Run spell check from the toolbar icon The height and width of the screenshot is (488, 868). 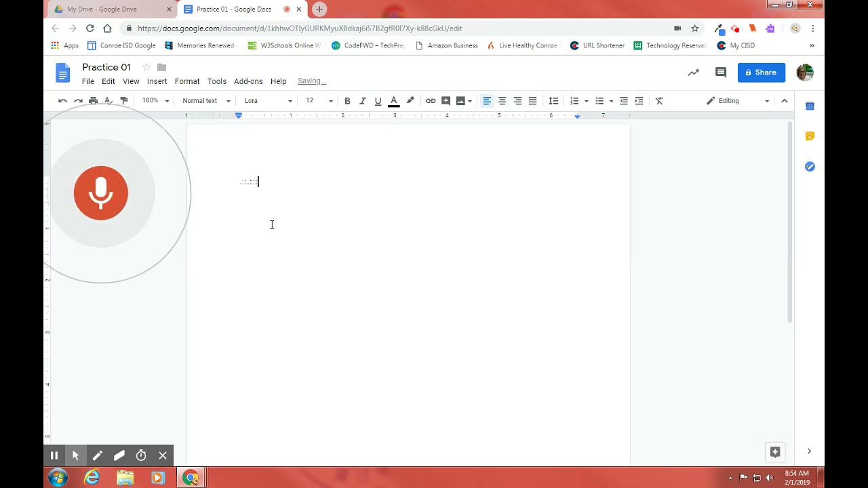point(108,101)
